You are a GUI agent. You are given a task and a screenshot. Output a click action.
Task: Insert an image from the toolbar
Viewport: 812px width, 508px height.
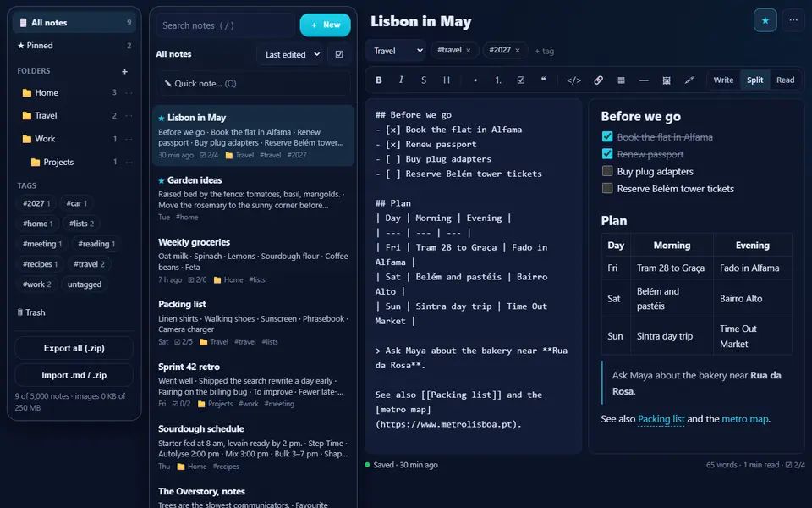[667, 80]
